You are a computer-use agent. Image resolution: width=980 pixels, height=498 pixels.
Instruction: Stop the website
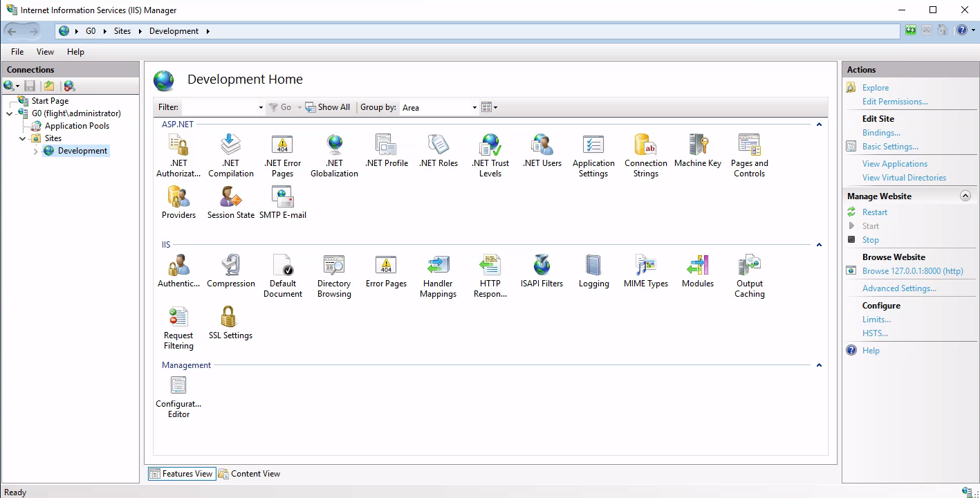(871, 240)
